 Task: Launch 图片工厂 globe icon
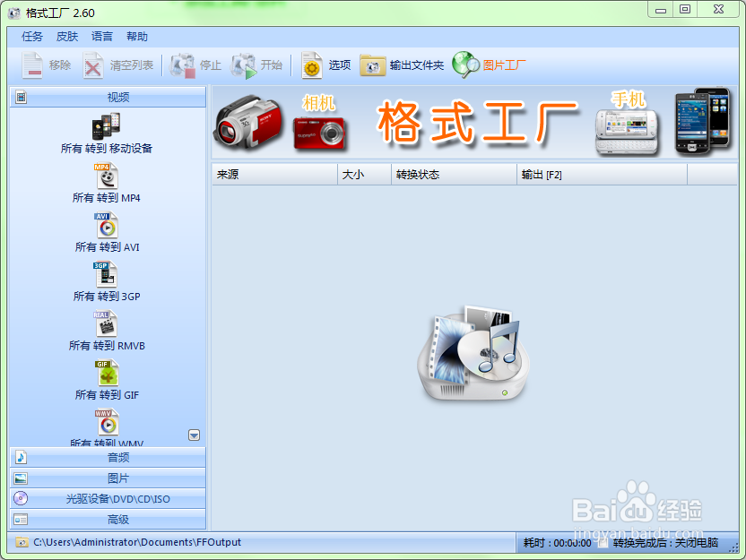pos(465,65)
